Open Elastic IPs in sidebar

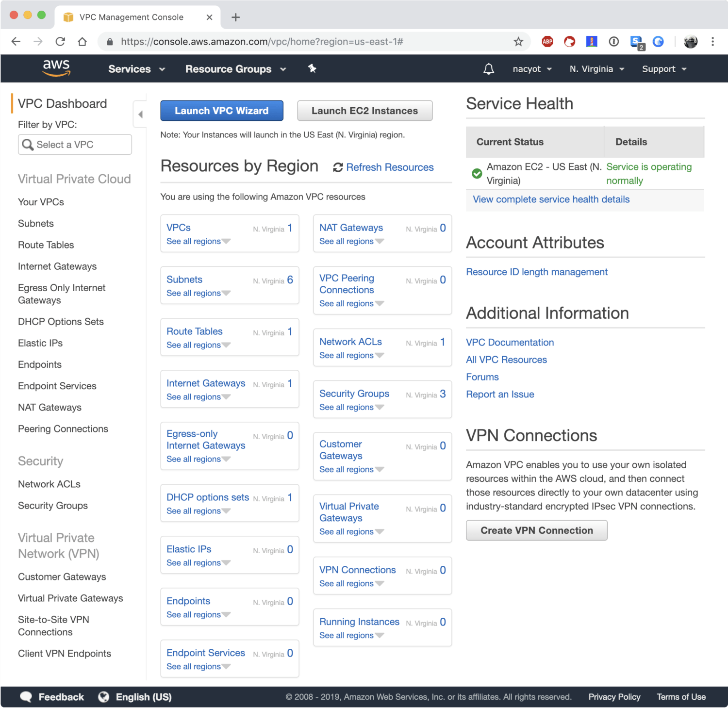40,343
